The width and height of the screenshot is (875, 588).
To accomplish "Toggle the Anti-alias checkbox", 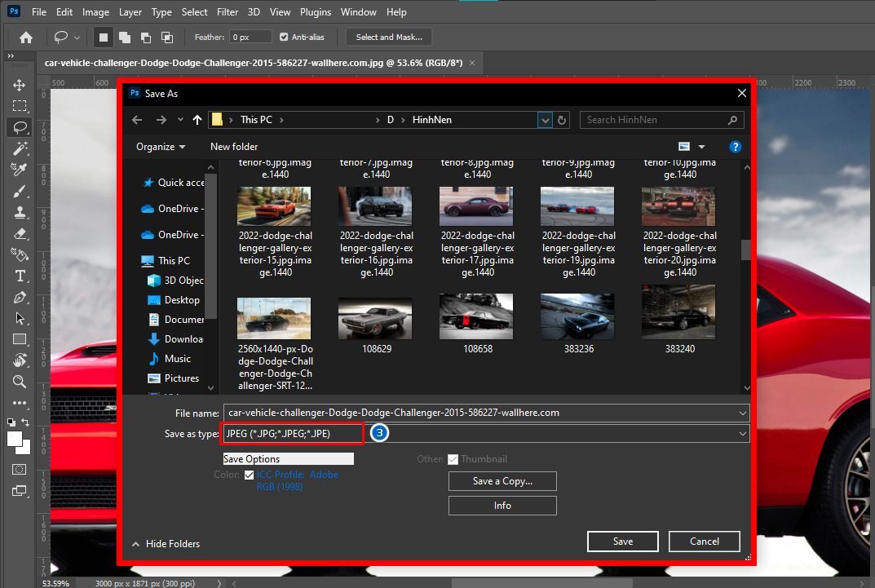I will (284, 37).
